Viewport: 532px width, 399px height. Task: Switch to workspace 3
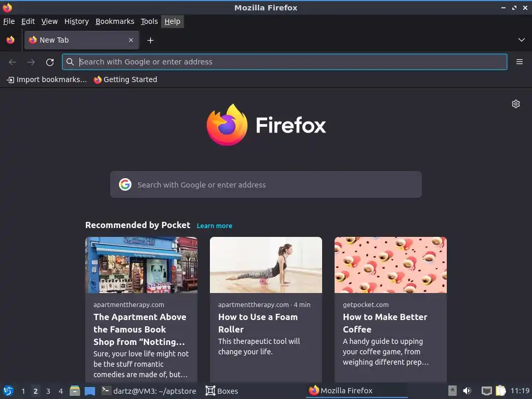pos(48,391)
